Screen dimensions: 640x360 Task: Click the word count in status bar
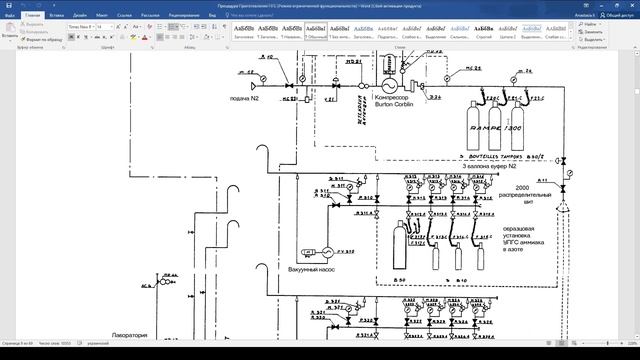pyautogui.click(x=55, y=343)
